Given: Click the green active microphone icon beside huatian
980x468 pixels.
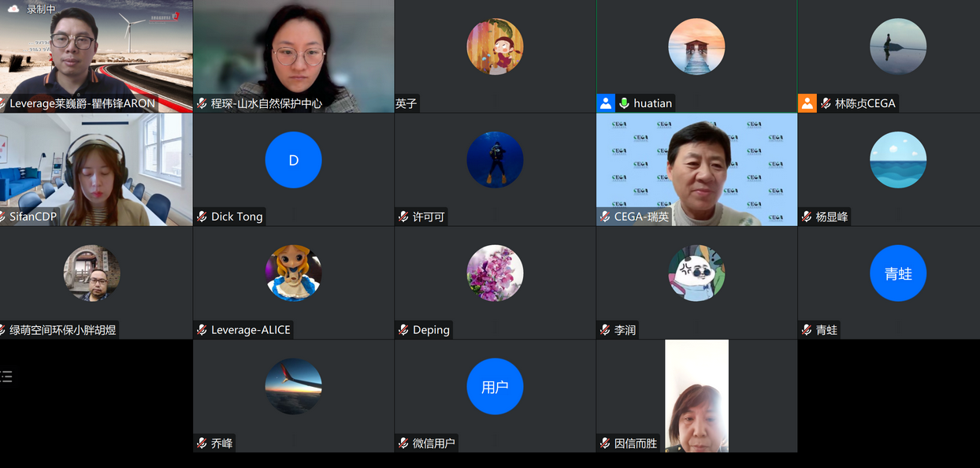Looking at the screenshot, I should click(x=624, y=102).
